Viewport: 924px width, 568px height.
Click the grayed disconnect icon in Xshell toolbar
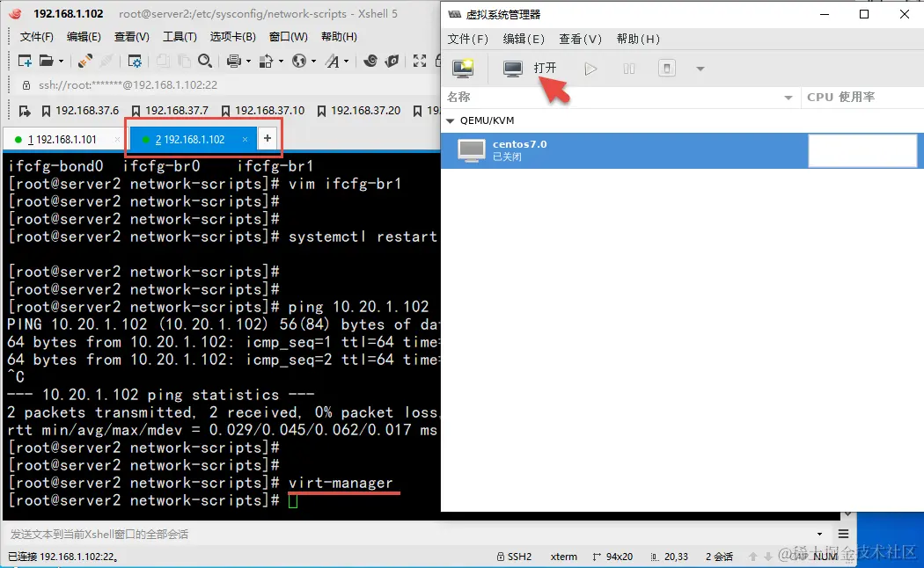(x=106, y=61)
